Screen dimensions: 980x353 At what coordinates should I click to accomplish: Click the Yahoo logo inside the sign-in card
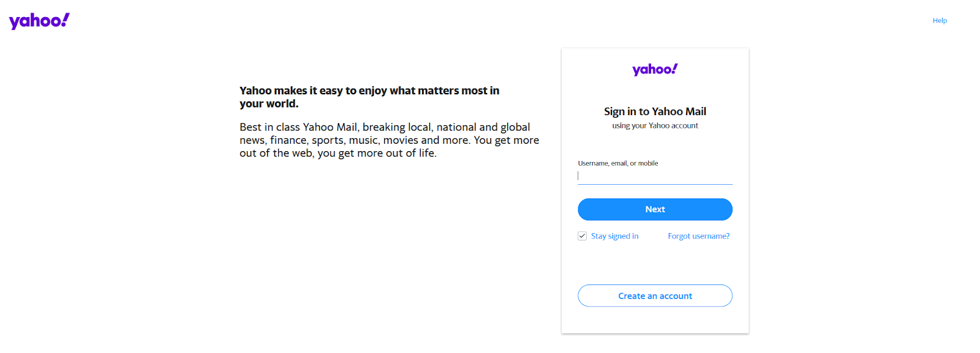655,69
